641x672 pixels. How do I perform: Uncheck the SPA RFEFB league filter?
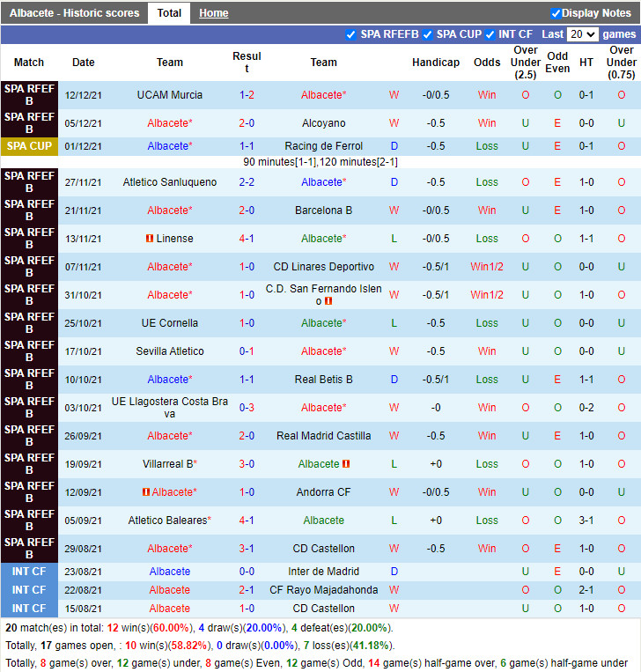tap(350, 34)
